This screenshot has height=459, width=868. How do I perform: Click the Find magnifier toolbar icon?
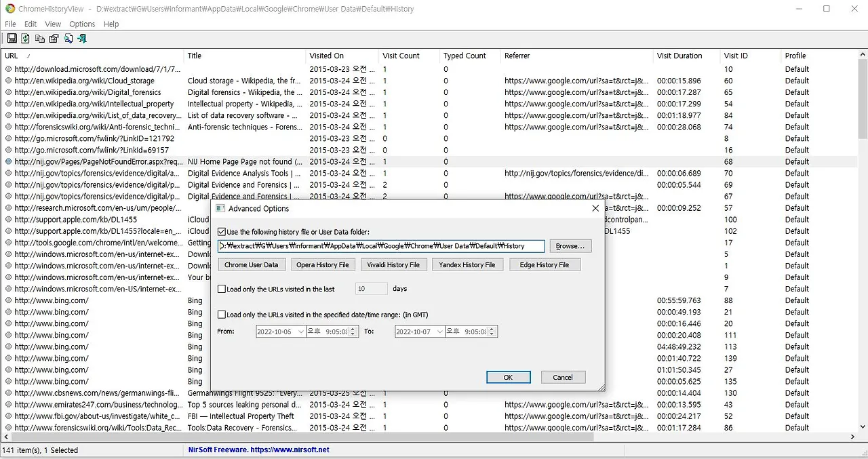[68, 39]
